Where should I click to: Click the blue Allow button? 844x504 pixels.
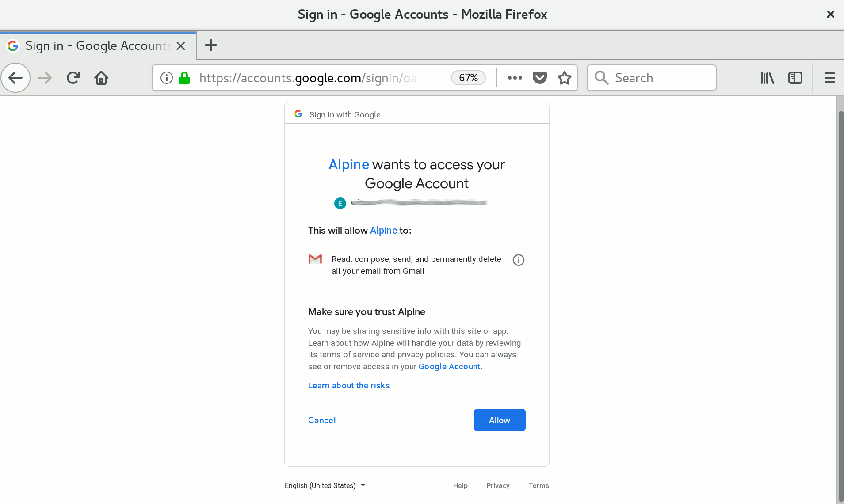tap(500, 420)
